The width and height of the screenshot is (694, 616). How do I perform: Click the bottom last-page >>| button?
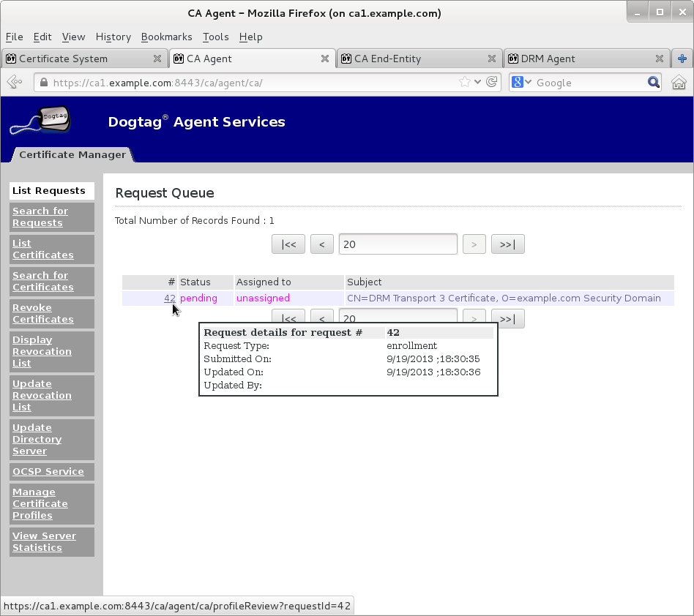507,318
